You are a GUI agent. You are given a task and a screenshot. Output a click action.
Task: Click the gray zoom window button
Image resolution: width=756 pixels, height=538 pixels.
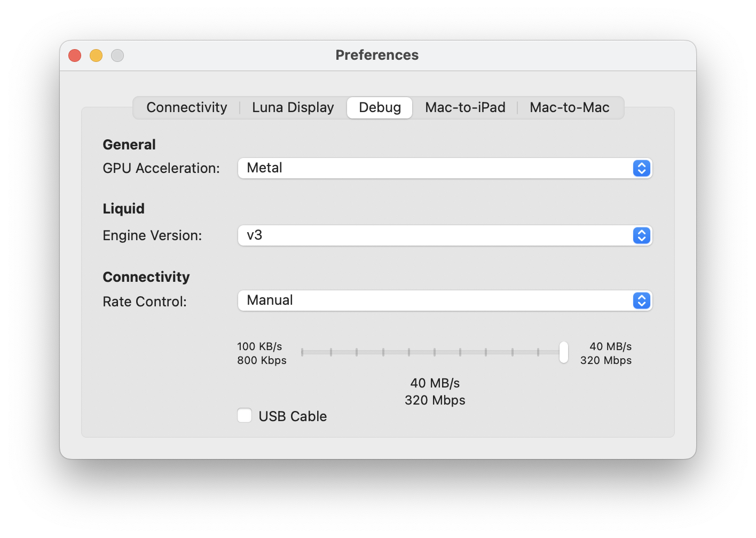coord(117,56)
